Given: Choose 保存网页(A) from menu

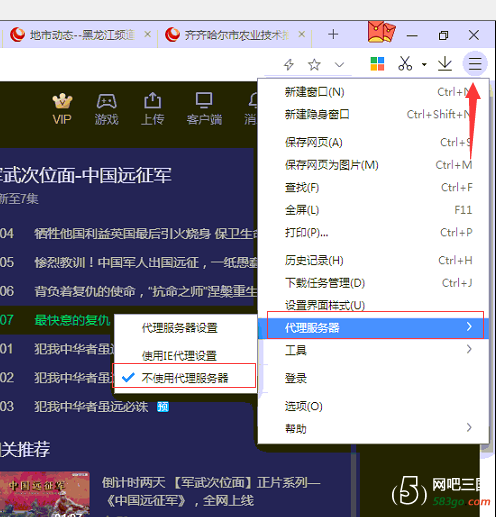Looking at the screenshot, I should click(x=374, y=143).
